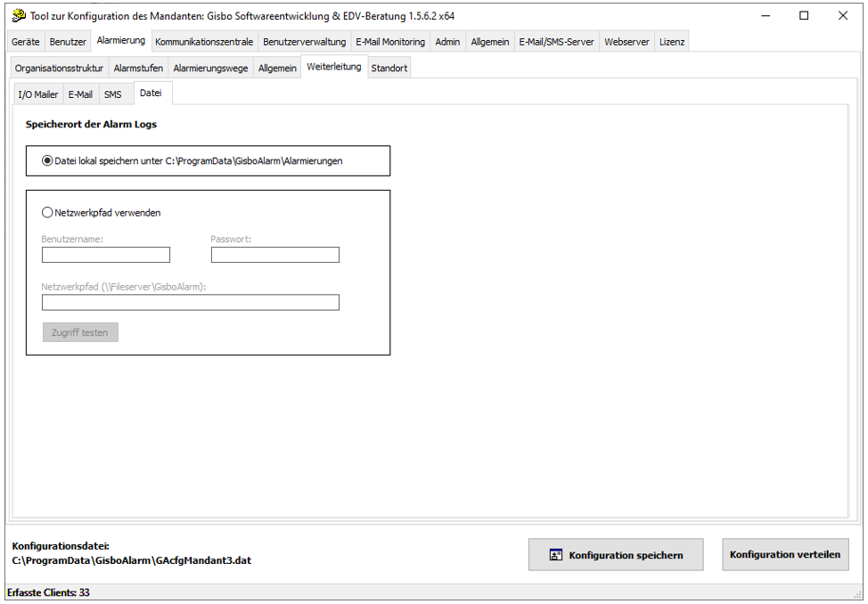Maximize the configuration tool window
The height and width of the screenshot is (604, 868).
click(804, 15)
